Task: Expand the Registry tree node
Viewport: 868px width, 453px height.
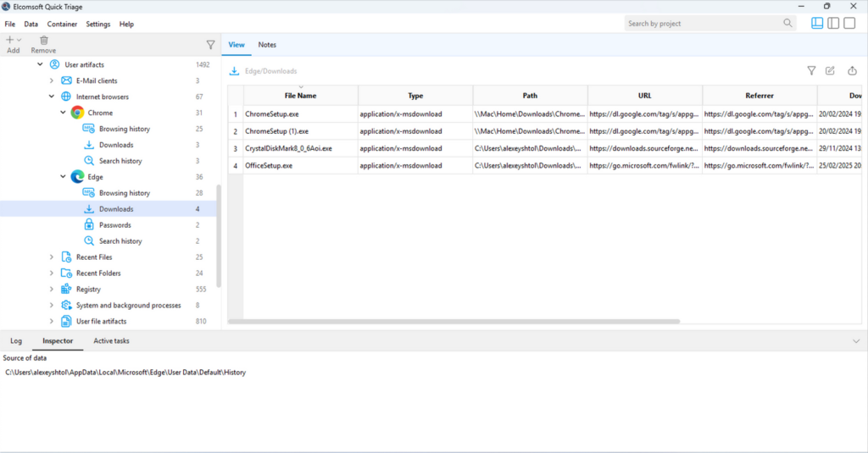Action: 52,290
